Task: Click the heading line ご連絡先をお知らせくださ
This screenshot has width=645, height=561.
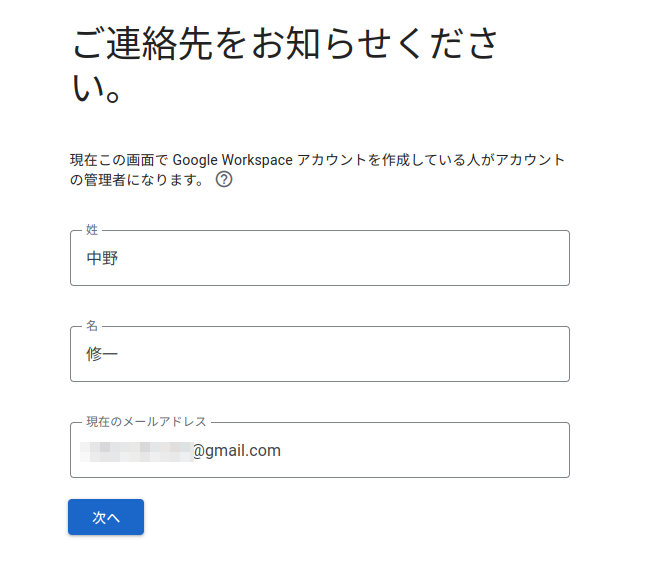Action: 285,45
